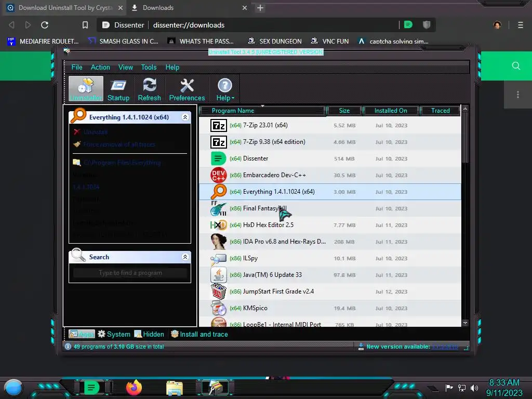The width and height of the screenshot is (532, 399).
Task: Click the Jul 12, 2023 install date
Action: 391,292
